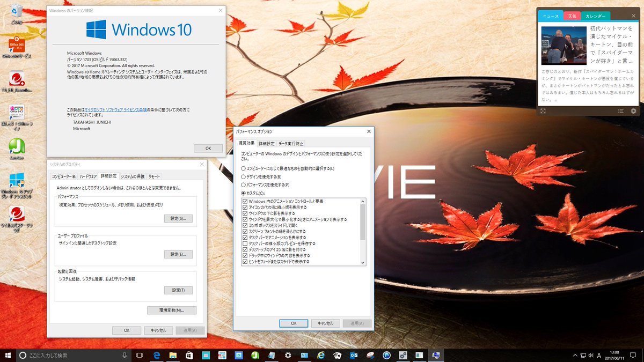The width and height of the screenshot is (644, 362).
Task: Open the Office 365 Services desktop shortcut
Action: coord(17,48)
